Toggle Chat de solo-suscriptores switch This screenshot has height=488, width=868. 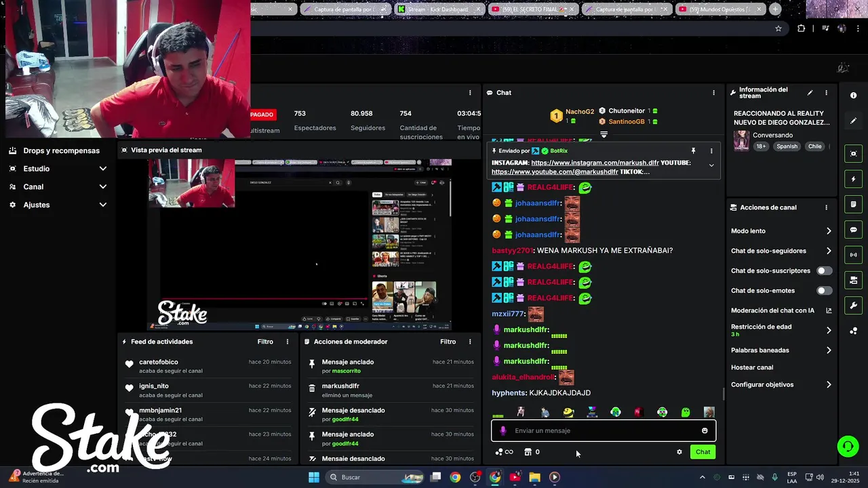(824, 270)
